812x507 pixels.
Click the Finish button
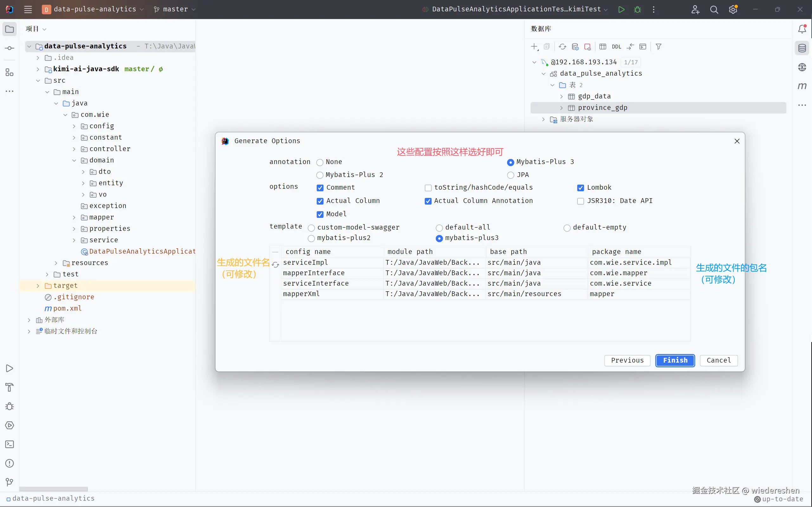pyautogui.click(x=675, y=360)
